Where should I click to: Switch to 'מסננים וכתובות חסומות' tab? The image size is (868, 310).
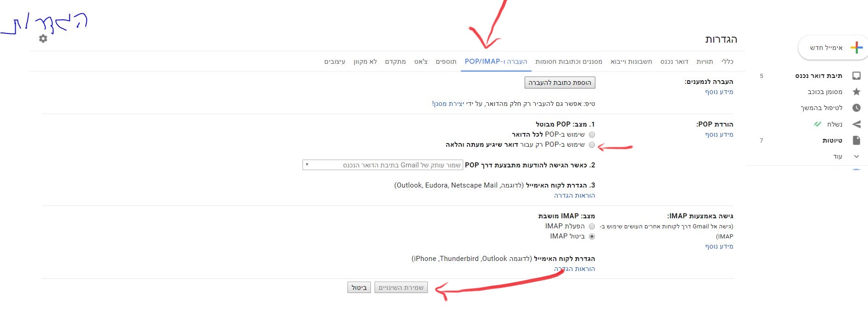pyautogui.click(x=569, y=61)
